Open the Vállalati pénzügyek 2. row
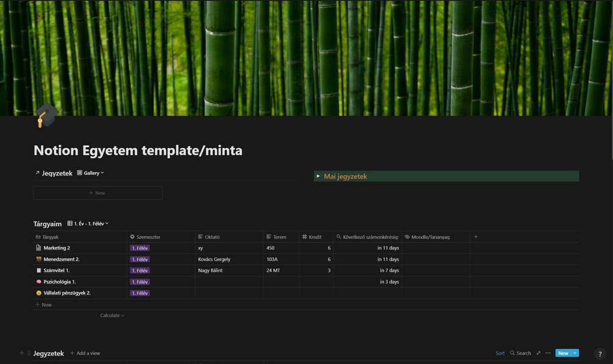The width and height of the screenshot is (613, 364). coord(67,293)
